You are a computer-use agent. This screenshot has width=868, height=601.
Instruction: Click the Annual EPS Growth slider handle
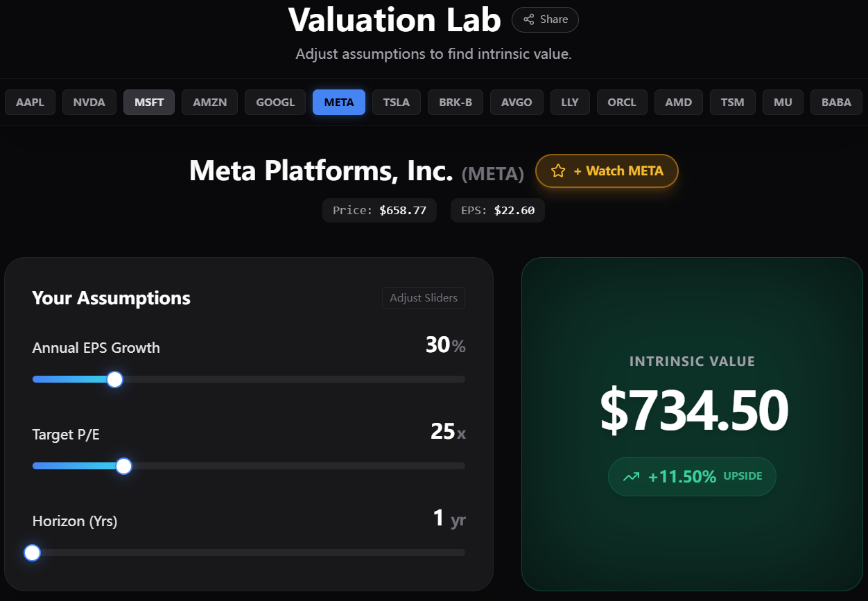coord(115,379)
